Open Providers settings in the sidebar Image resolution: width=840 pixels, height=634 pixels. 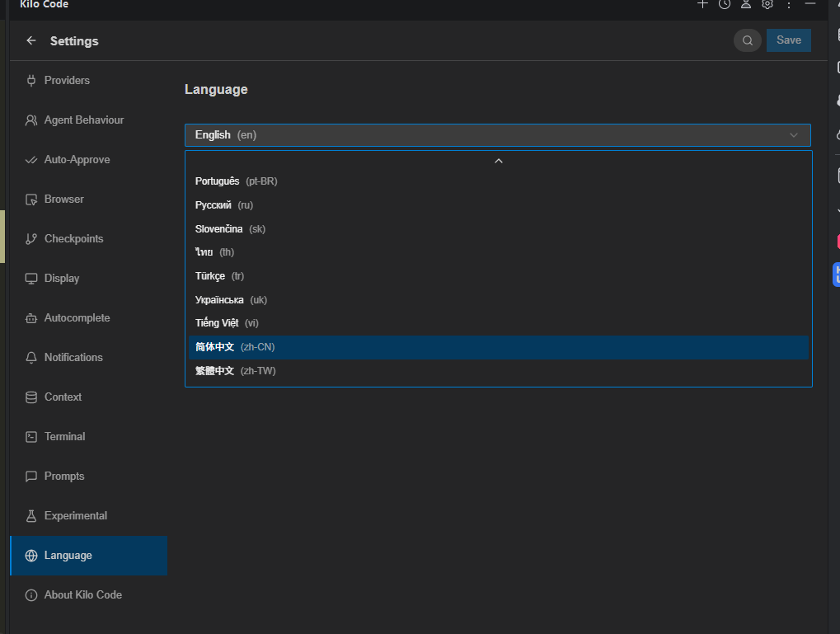[x=69, y=80]
